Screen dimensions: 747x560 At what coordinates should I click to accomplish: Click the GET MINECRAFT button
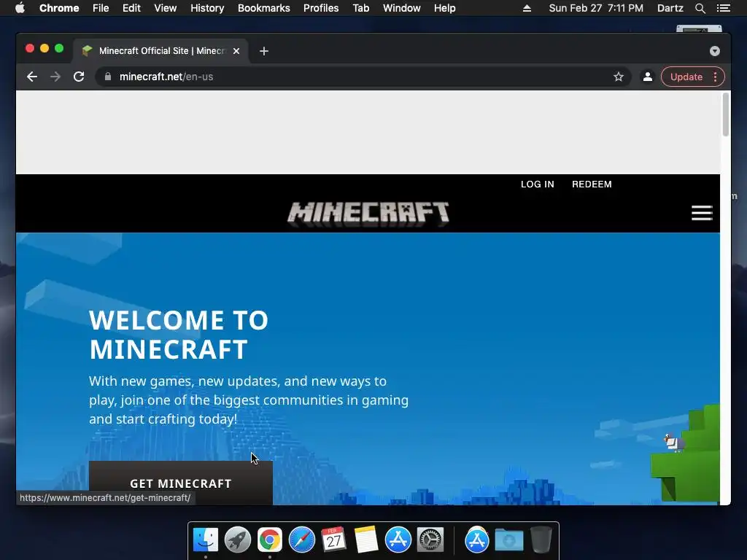tap(181, 483)
